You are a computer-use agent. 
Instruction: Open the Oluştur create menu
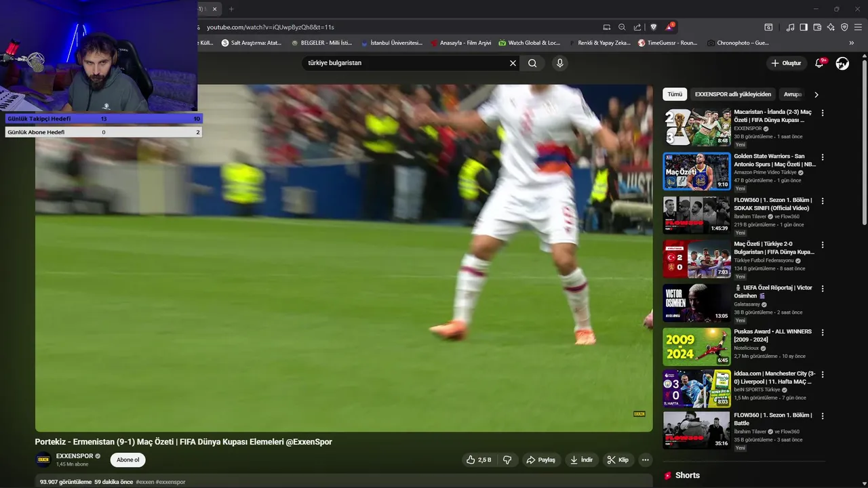pyautogui.click(x=787, y=63)
